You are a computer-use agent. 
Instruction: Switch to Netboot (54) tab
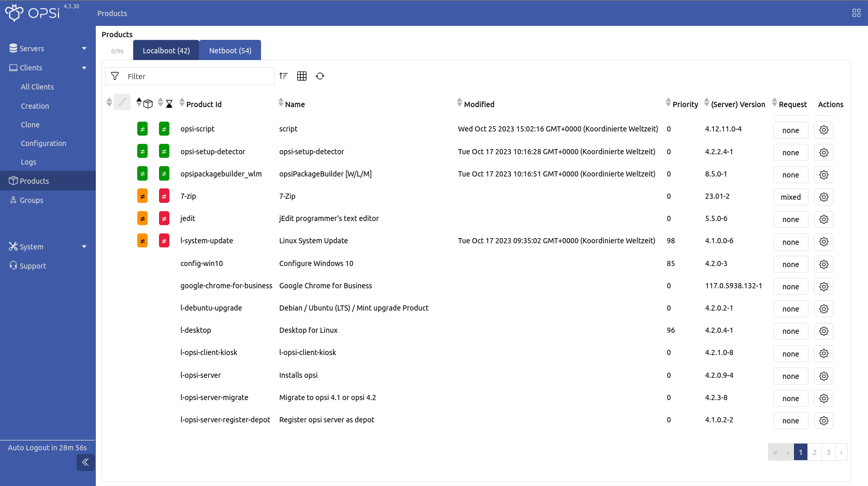230,50
